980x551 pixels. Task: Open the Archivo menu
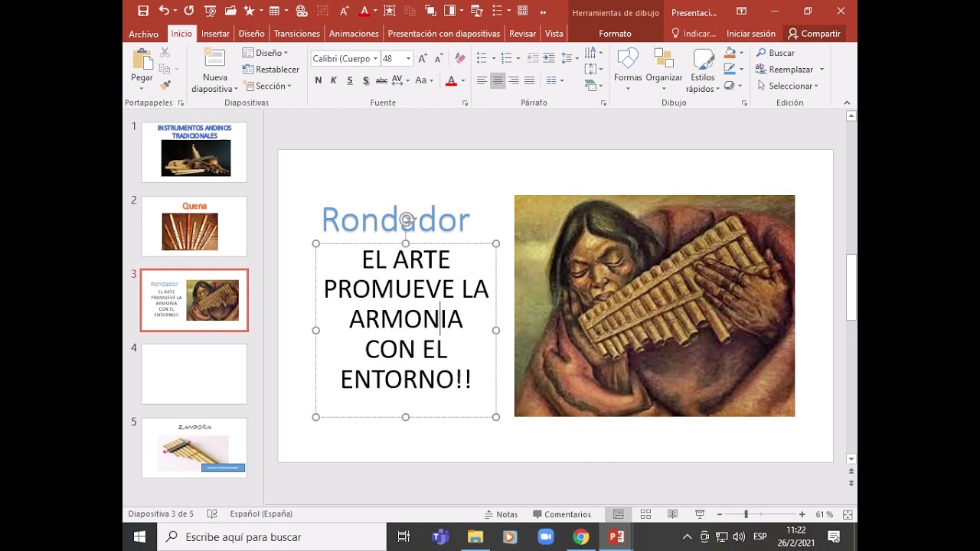[143, 34]
